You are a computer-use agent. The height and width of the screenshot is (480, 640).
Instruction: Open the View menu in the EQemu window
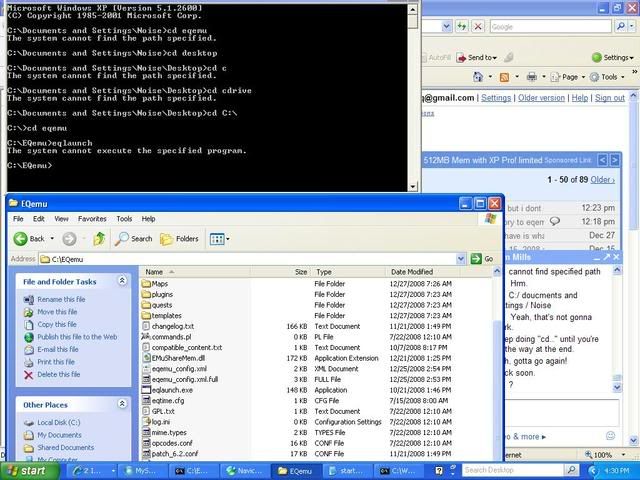pos(62,219)
